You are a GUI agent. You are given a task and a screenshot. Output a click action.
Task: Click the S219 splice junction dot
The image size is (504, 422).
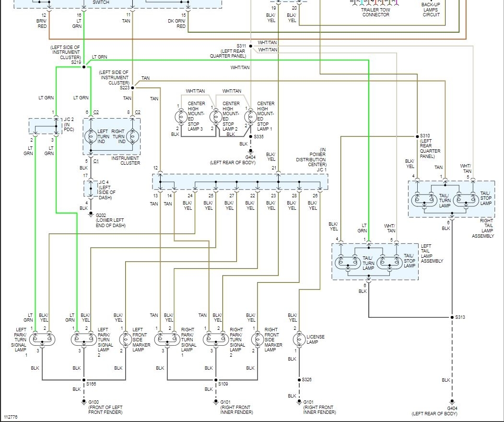(84, 67)
